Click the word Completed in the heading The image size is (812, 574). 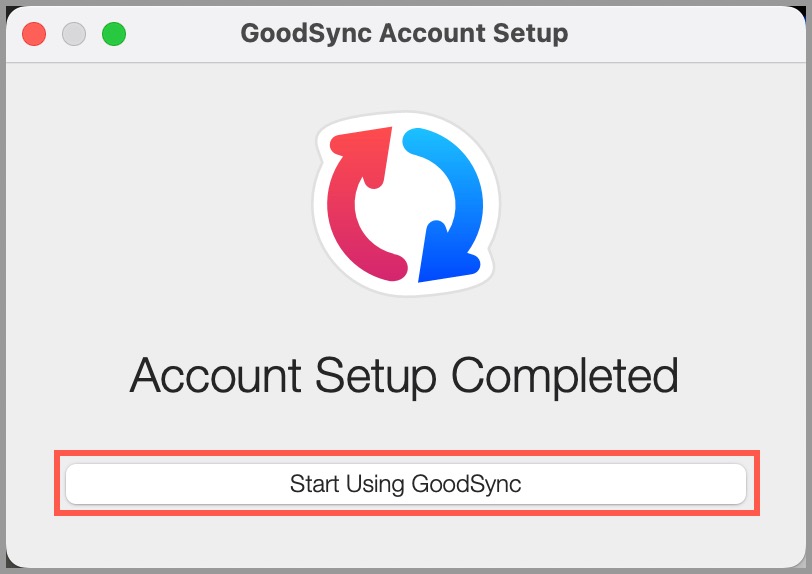click(564, 376)
